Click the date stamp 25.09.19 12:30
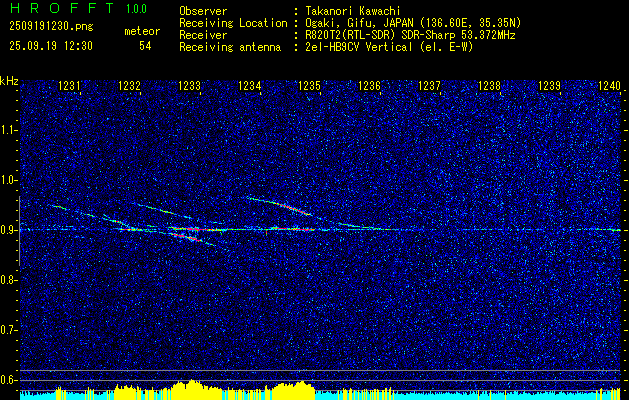Screen dimensions: 629x400 [51, 46]
